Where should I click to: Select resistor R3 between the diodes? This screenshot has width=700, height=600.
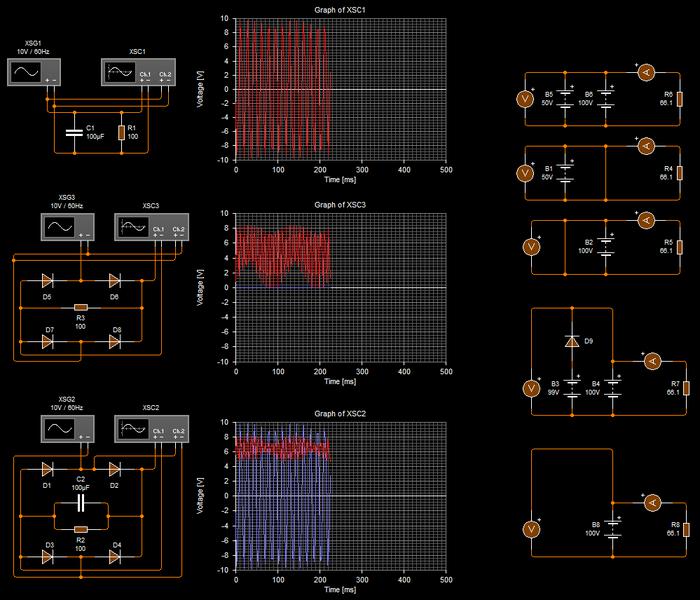(x=81, y=308)
